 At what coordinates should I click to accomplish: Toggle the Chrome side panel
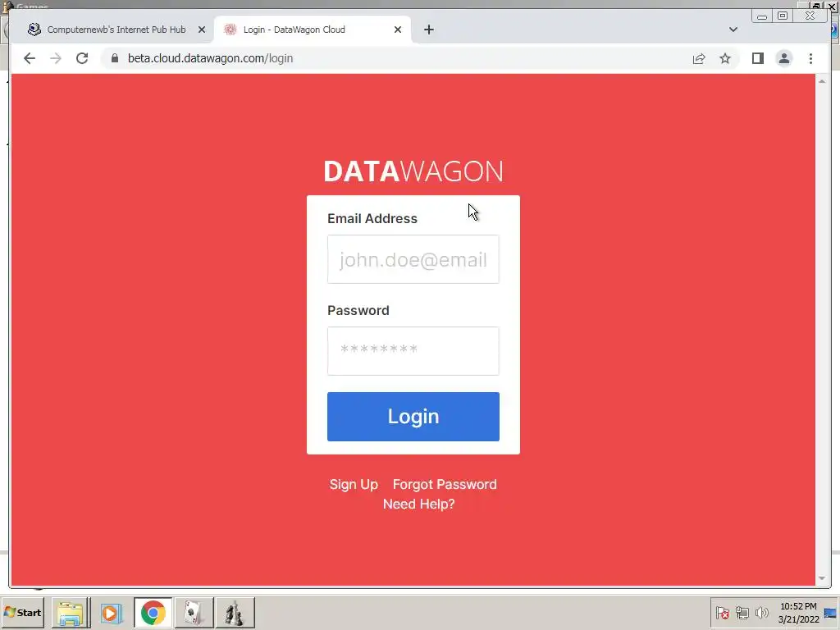coord(757,58)
